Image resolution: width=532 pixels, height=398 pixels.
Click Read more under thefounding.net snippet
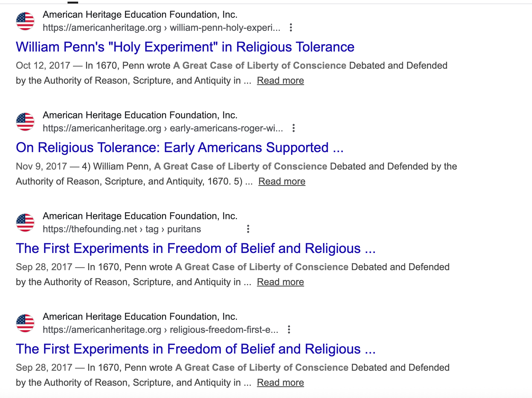click(x=280, y=282)
